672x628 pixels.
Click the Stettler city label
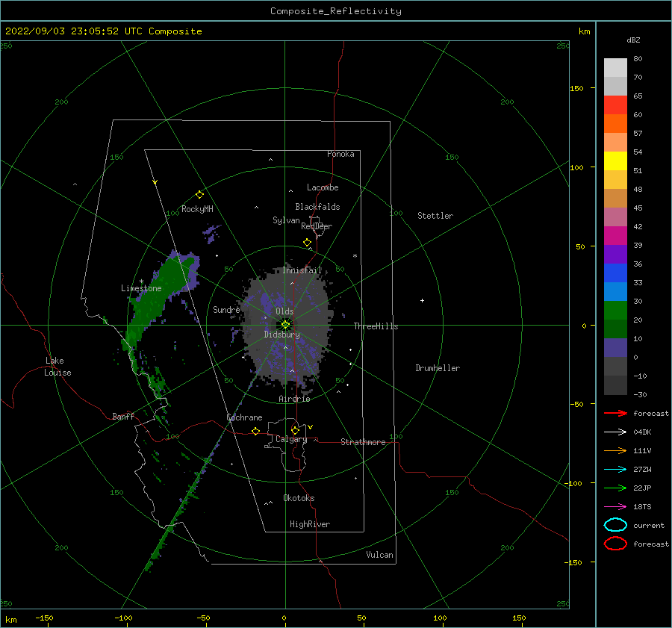[435, 216]
